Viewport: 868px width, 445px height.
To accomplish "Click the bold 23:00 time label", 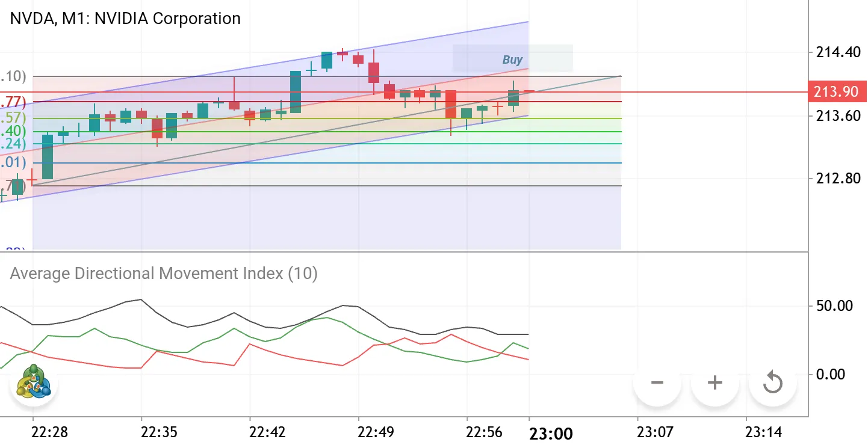I will tap(551, 434).
